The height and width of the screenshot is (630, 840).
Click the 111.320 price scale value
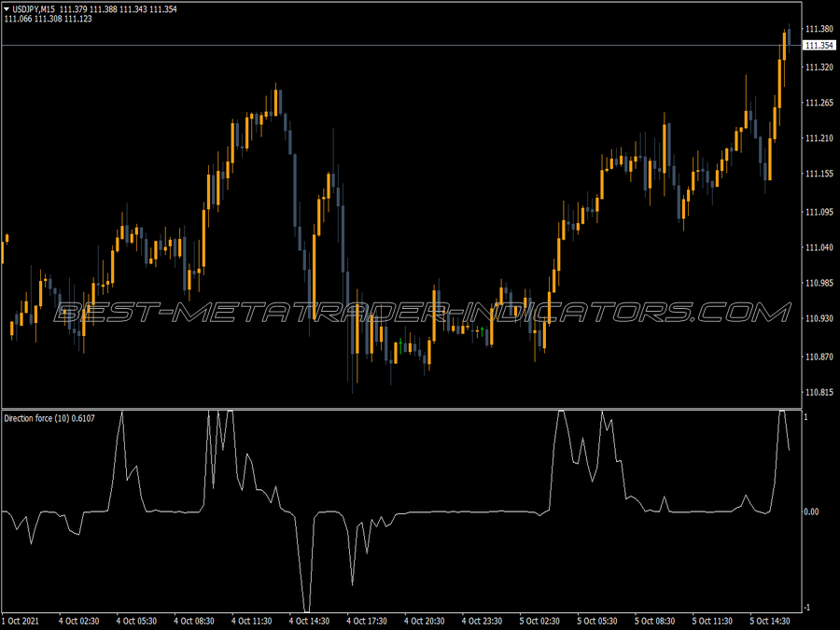coord(819,67)
